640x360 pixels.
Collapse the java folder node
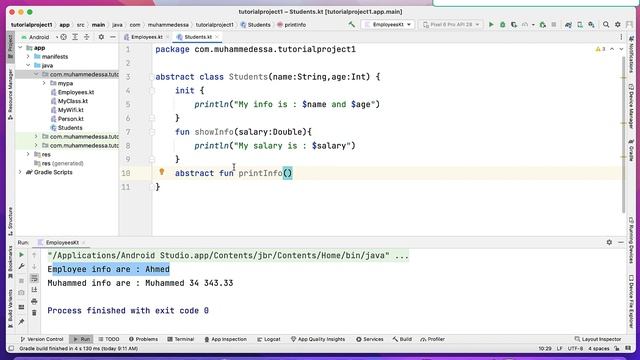tap(28, 65)
